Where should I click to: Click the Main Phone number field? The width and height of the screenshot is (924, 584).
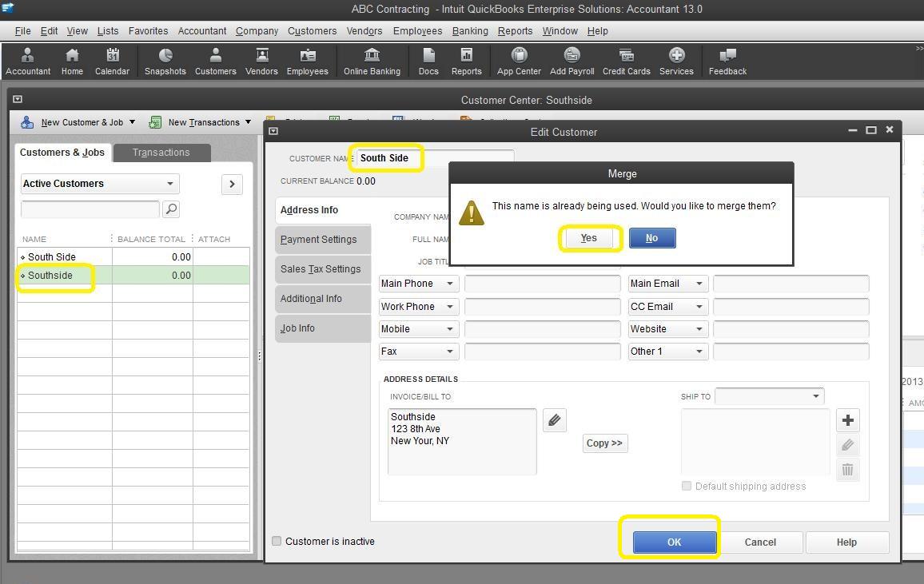pos(542,284)
